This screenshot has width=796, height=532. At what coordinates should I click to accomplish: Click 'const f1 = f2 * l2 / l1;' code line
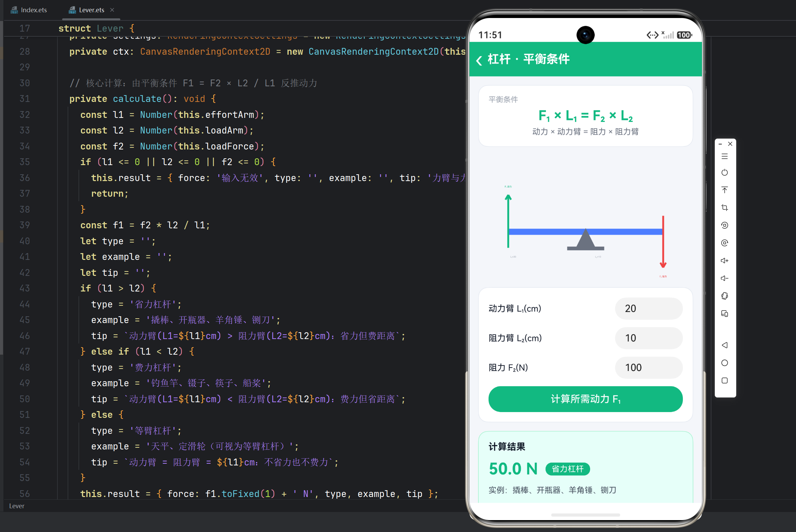(145, 225)
